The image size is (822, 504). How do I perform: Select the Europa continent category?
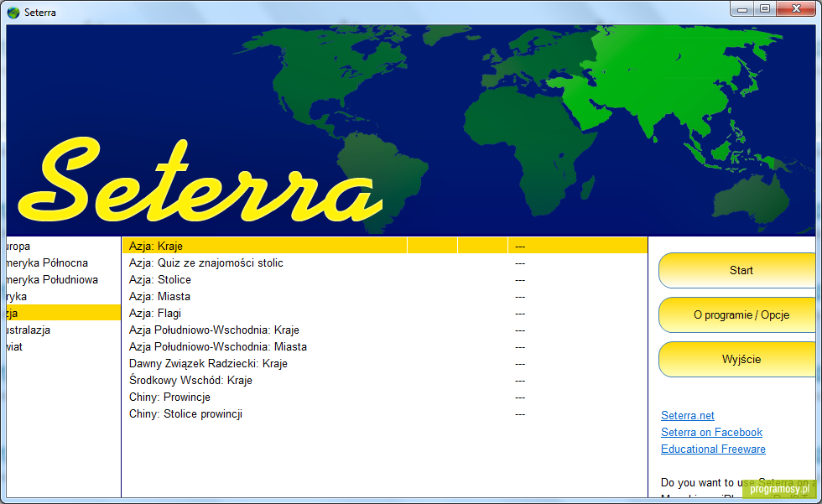click(64, 247)
